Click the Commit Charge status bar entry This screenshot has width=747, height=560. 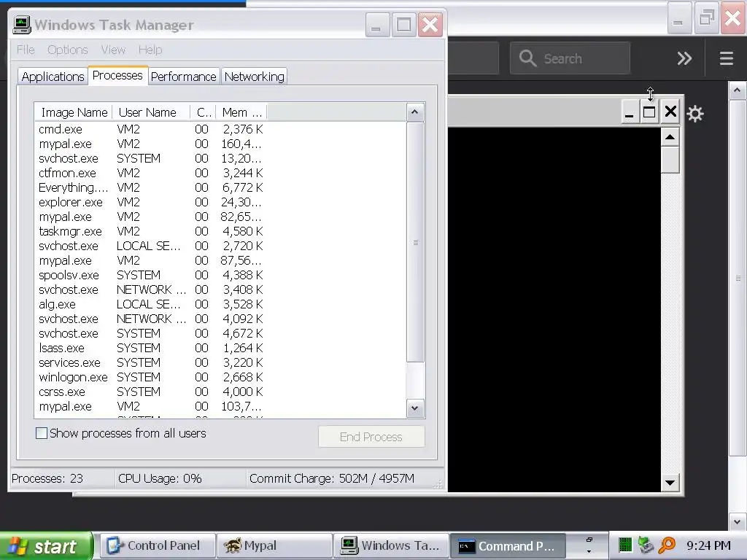click(x=332, y=478)
